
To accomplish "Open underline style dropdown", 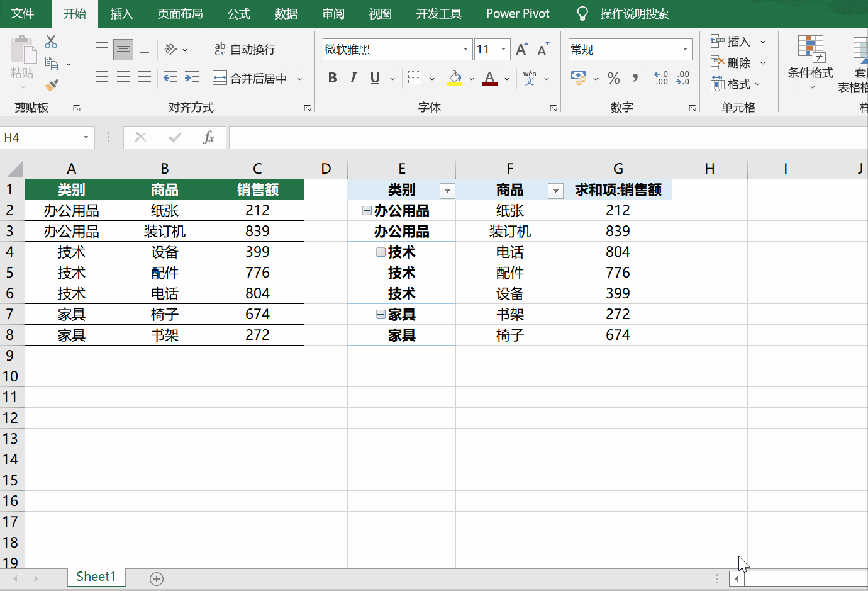I will click(x=392, y=79).
